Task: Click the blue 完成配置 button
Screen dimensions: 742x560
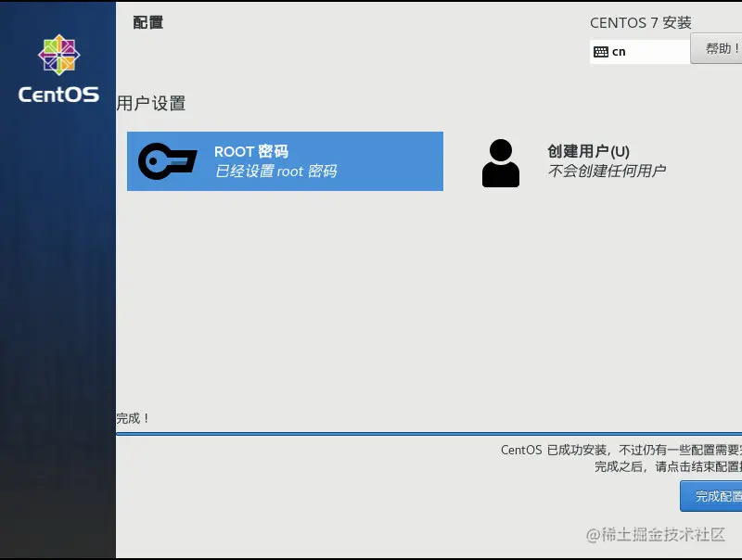Action: click(712, 496)
